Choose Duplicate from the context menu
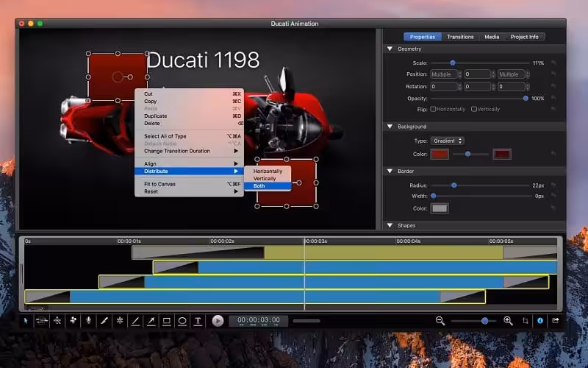Image resolution: width=588 pixels, height=368 pixels. coord(189,116)
